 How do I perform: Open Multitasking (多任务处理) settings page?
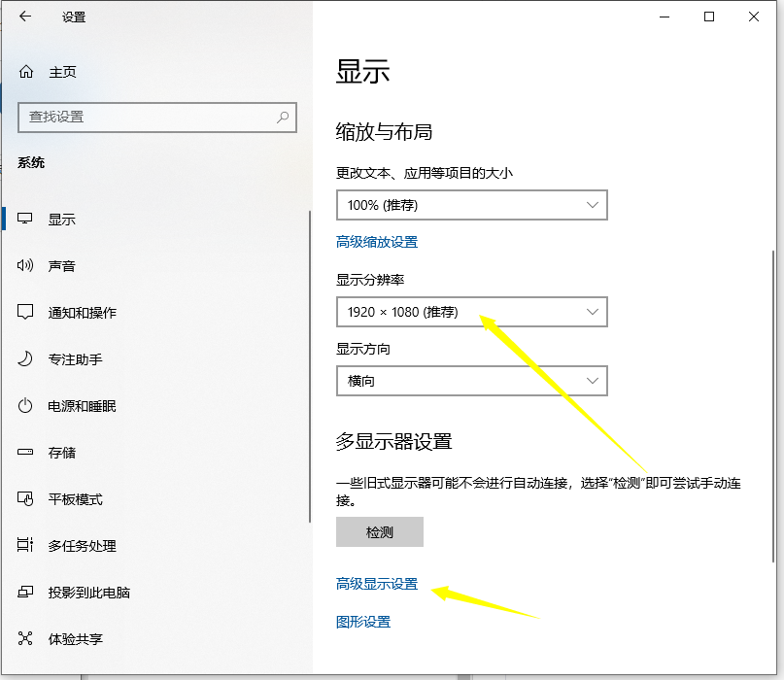click(x=82, y=546)
